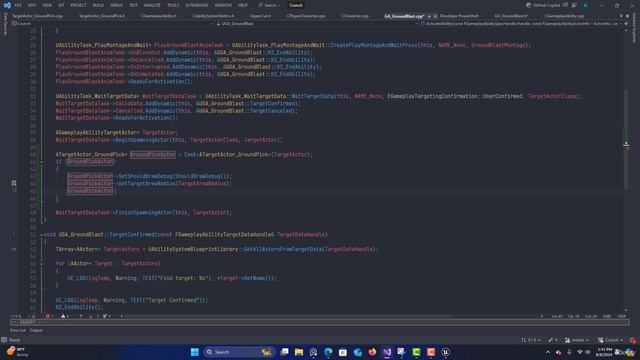
Task: Open the Crunch repository selector in status bar
Action: [x=611, y=340]
